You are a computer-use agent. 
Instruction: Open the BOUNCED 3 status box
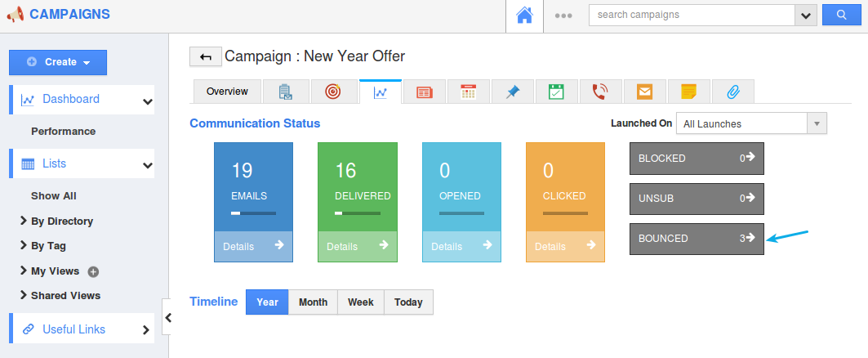[697, 239]
